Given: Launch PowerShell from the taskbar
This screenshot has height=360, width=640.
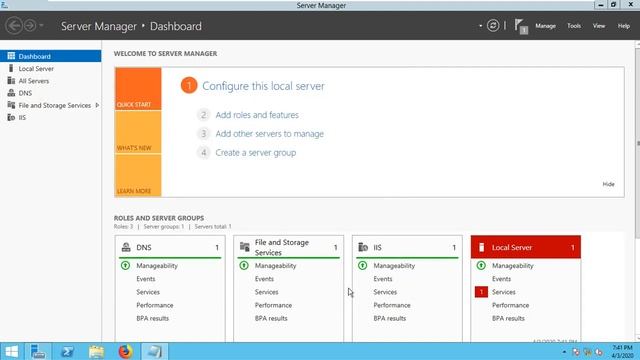Looking at the screenshot, I should point(67,351).
